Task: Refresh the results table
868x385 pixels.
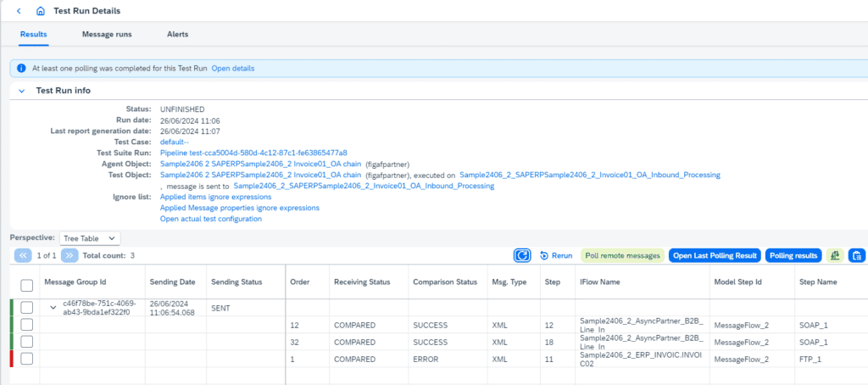Action: tap(522, 255)
